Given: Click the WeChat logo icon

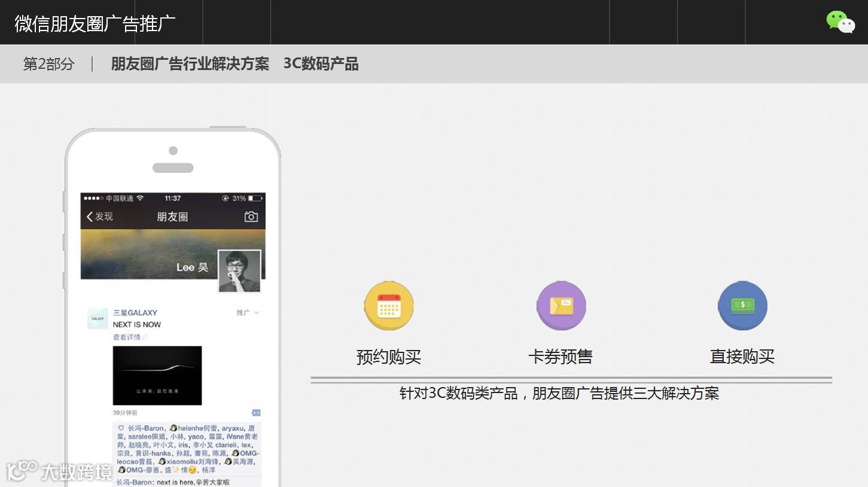Looking at the screenshot, I should pos(840,22).
